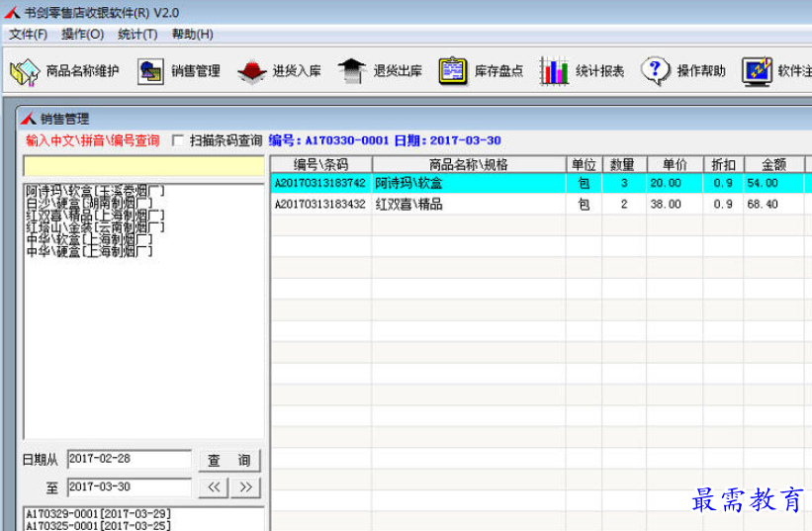Screen dimensions: 812x531
Task: Open the 操作(O) menu
Action: point(82,35)
